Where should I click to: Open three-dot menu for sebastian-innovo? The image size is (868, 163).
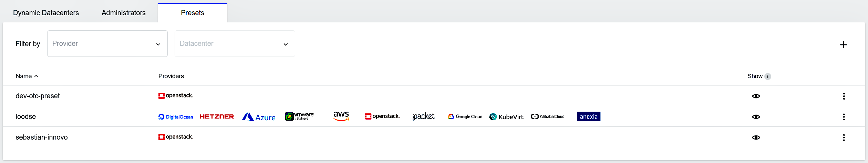[844, 137]
